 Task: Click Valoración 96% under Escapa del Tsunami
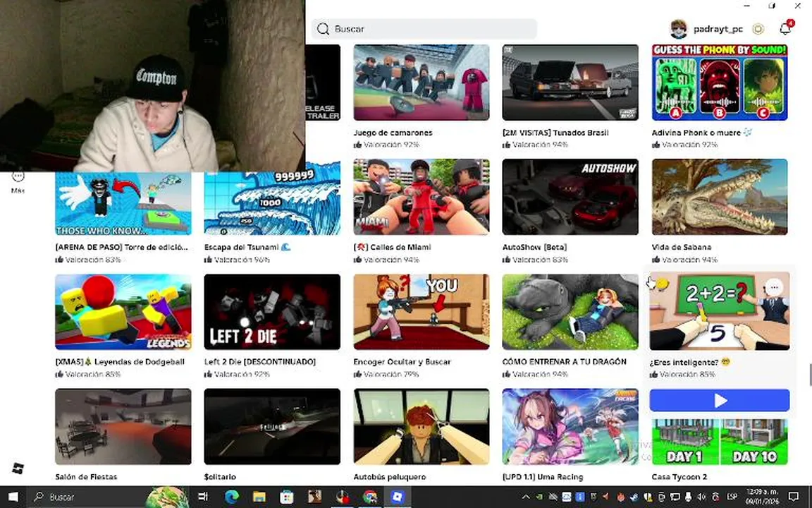(x=237, y=260)
